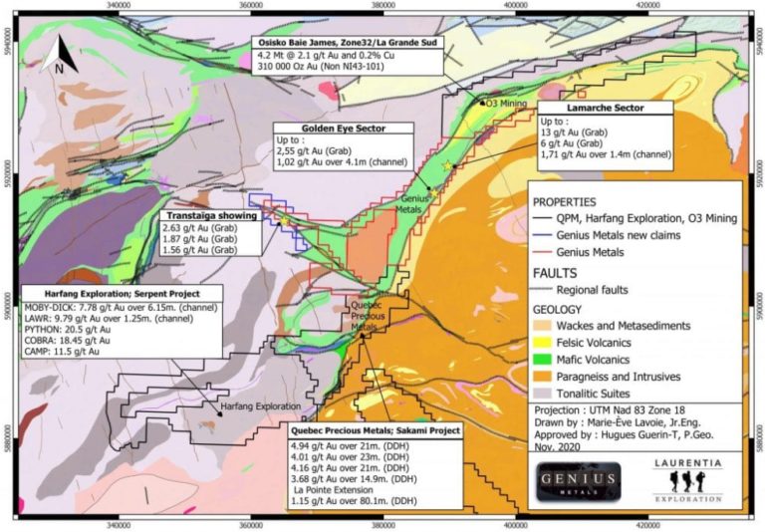
Task: Click 'Approved by : Hugues Guerin-T' credit
Action: click(x=624, y=435)
